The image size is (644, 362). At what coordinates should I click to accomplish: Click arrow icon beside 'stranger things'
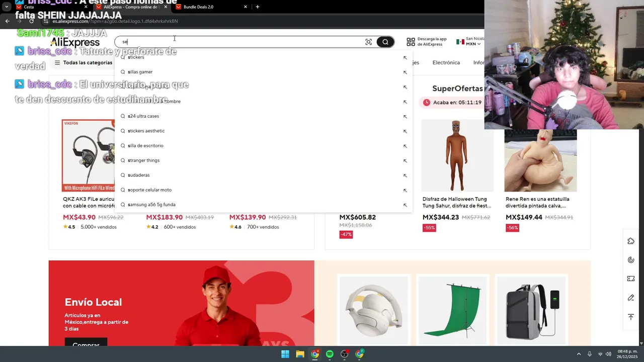tap(405, 160)
